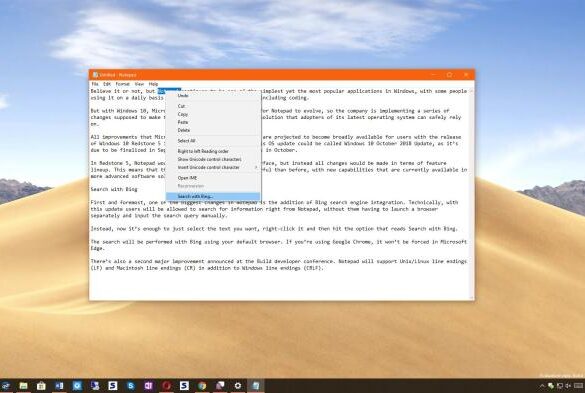This screenshot has width=585, height=393.
Task: Open File Explorer from the taskbar
Action: point(23,386)
